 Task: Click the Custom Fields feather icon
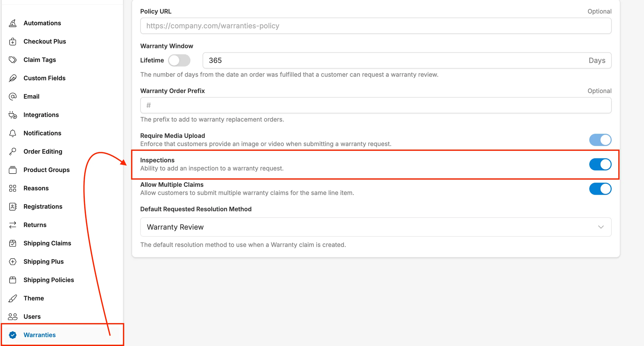pyautogui.click(x=13, y=78)
